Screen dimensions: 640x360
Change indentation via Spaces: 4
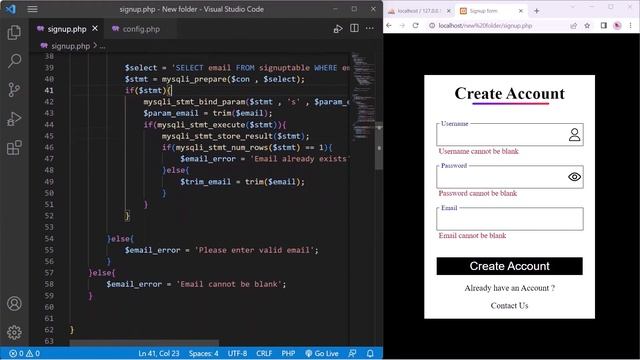pos(203,353)
